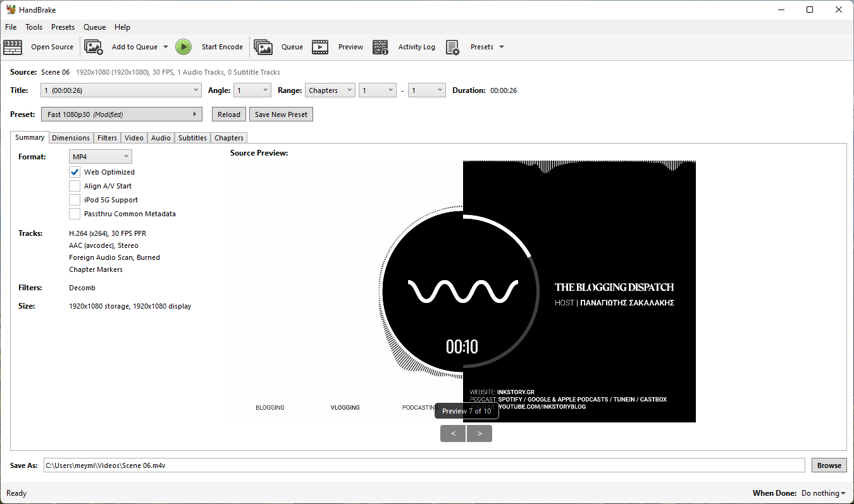
Task: Open the Range Chapters dropdown
Action: (330, 90)
